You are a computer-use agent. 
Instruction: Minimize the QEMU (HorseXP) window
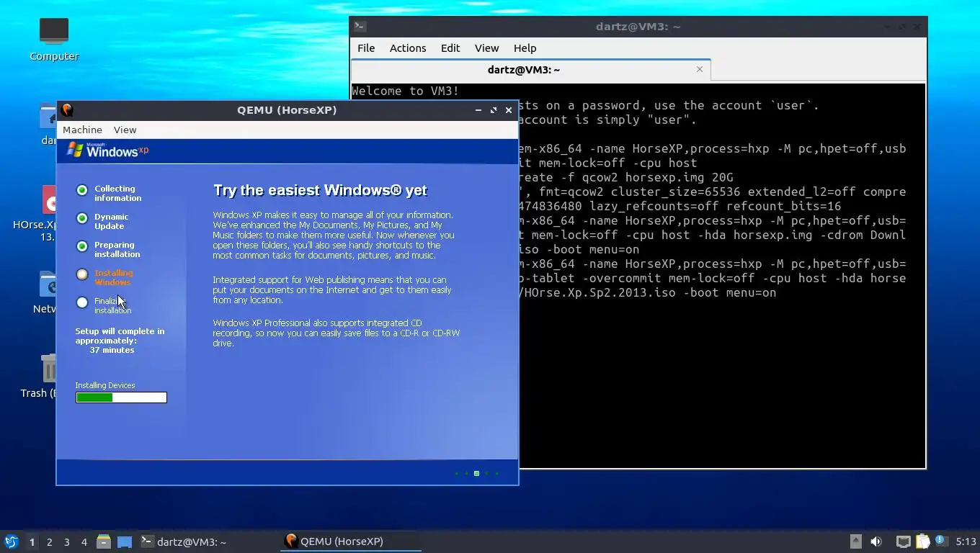tap(478, 110)
